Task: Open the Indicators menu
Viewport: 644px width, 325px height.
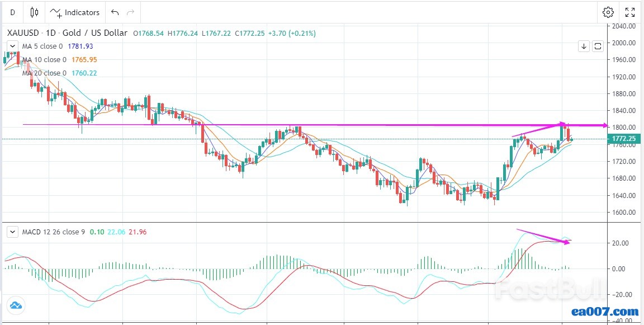Action: click(75, 12)
